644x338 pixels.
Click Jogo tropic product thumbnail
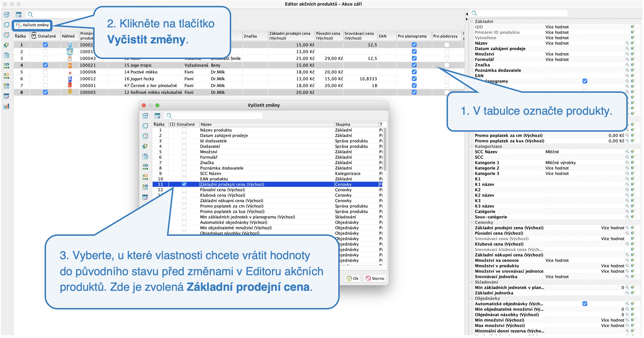click(x=70, y=65)
